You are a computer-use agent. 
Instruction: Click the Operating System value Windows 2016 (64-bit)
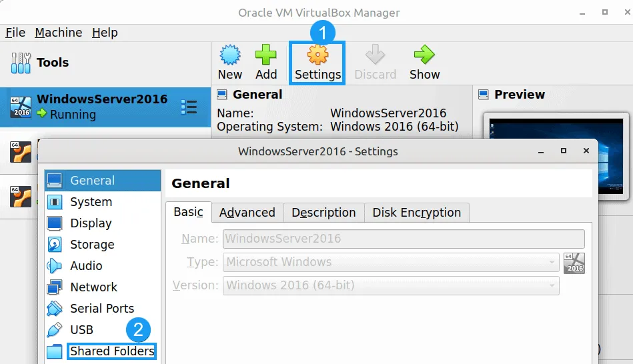[x=394, y=126]
